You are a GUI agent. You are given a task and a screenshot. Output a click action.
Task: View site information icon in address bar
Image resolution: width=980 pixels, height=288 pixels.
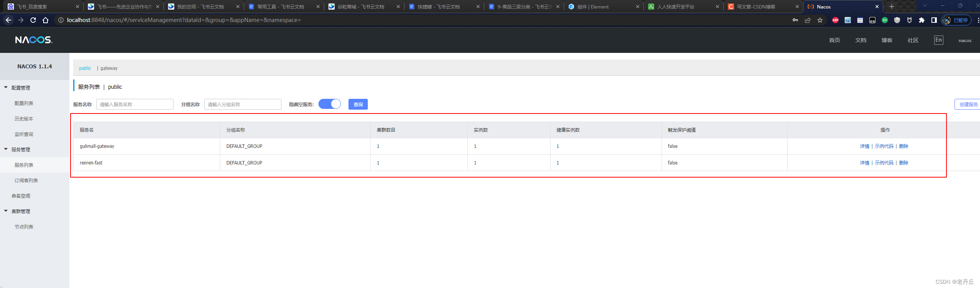61,20
